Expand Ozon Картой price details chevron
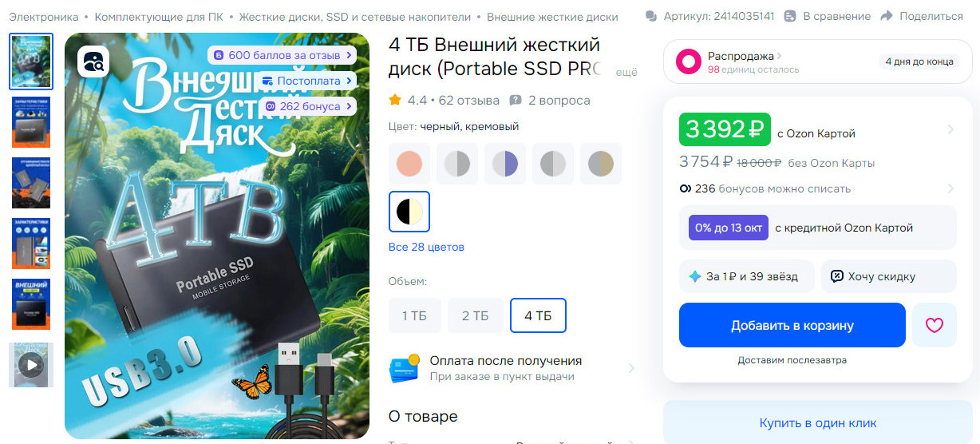The image size is (980, 444). click(x=950, y=129)
